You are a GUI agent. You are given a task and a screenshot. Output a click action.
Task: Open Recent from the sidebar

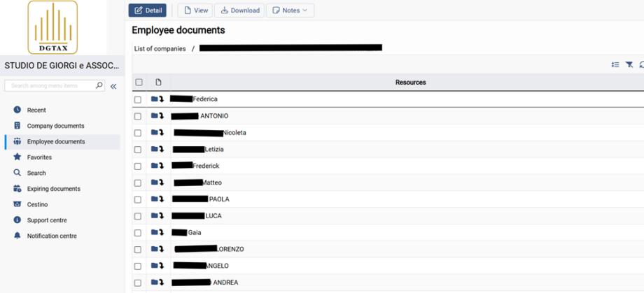tap(36, 110)
